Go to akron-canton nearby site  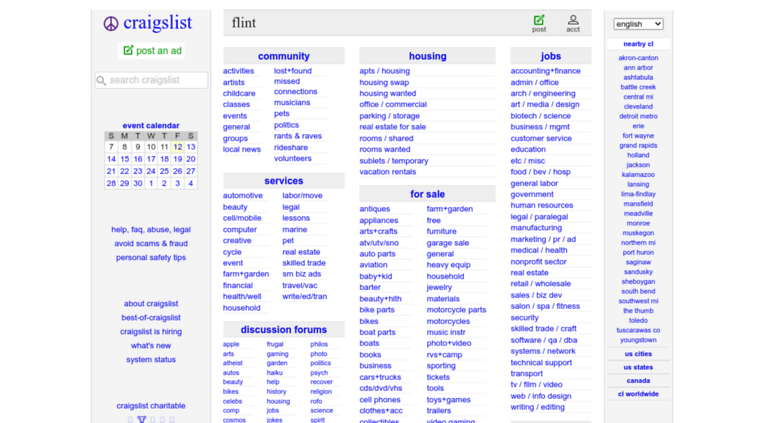(x=638, y=57)
